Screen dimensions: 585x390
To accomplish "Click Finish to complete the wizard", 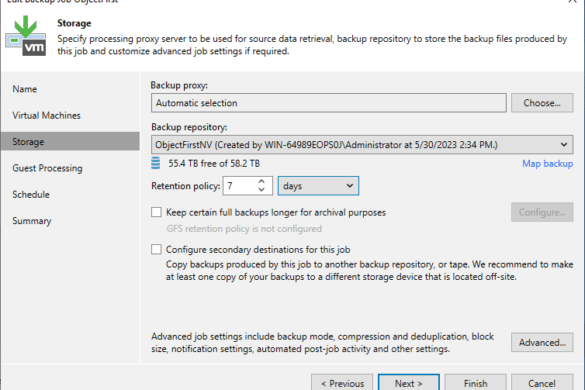I will [x=475, y=383].
